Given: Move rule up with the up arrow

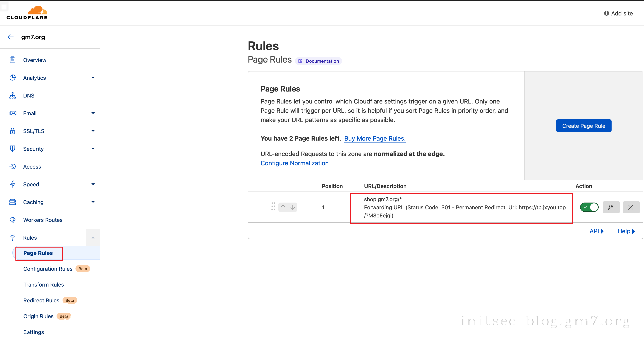Looking at the screenshot, I should [x=283, y=207].
